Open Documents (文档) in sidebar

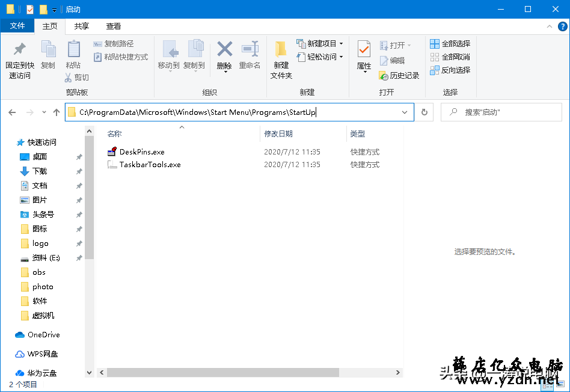click(34, 186)
